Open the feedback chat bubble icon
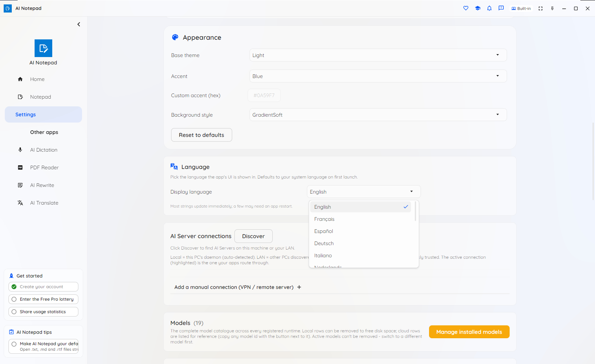 (501, 8)
